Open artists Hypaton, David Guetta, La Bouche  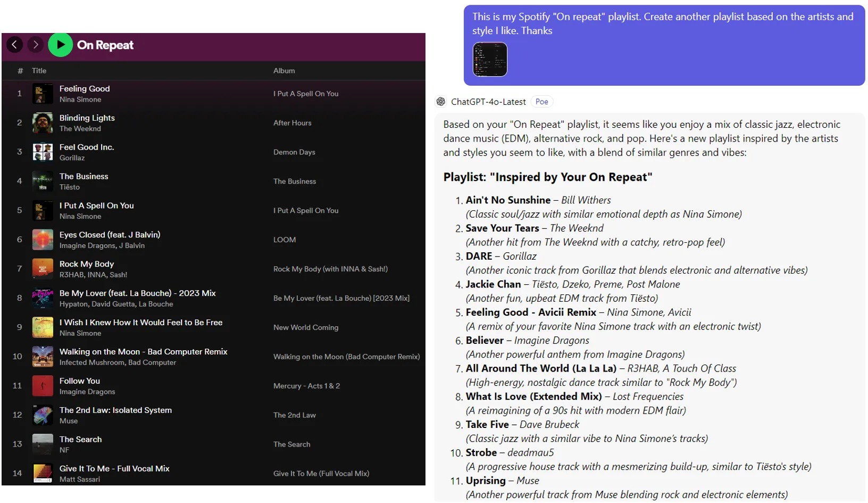(116, 304)
